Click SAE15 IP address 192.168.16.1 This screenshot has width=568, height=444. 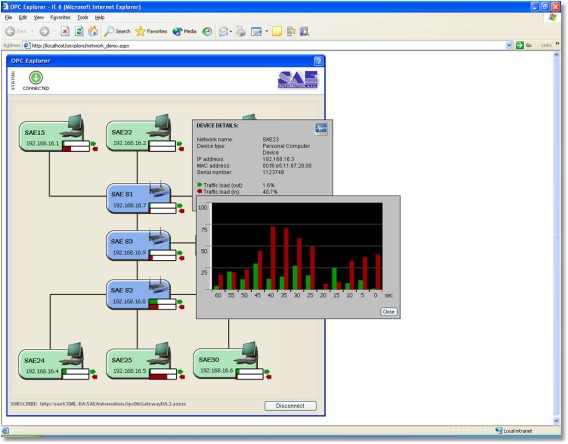pyautogui.click(x=42, y=143)
